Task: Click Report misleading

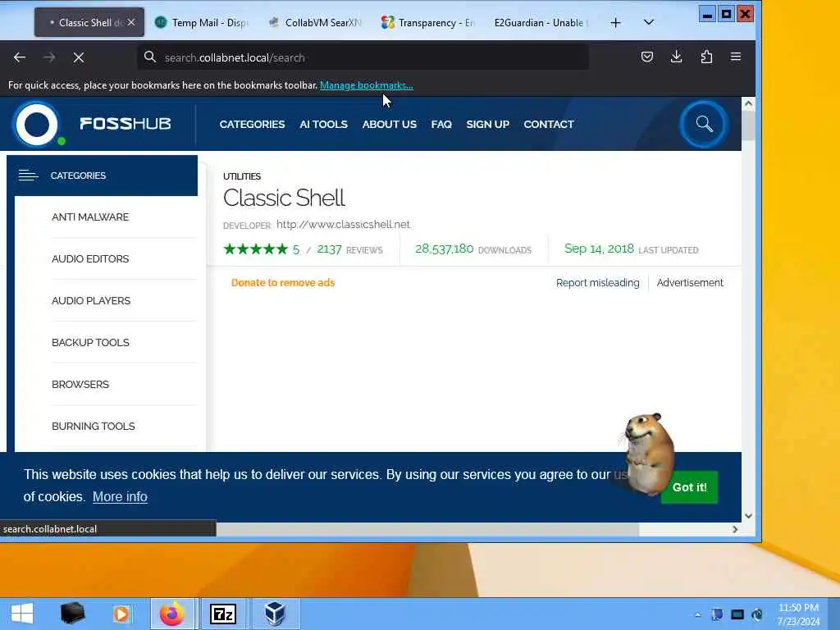Action: pos(597,282)
